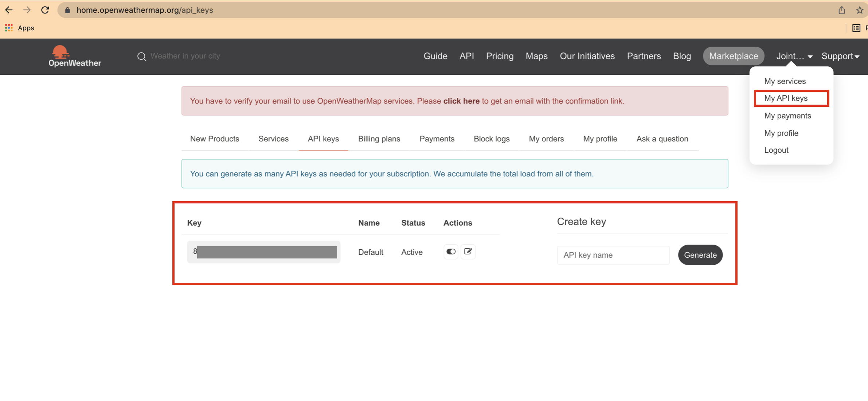The image size is (868, 401).
Task: Click here link to verify email
Action: (x=462, y=101)
